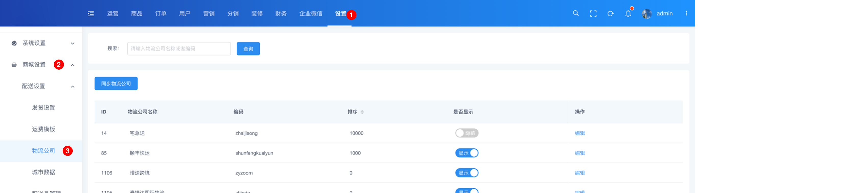868x193 pixels.
Task: Open the vertical three-dot more menu
Action: click(686, 13)
